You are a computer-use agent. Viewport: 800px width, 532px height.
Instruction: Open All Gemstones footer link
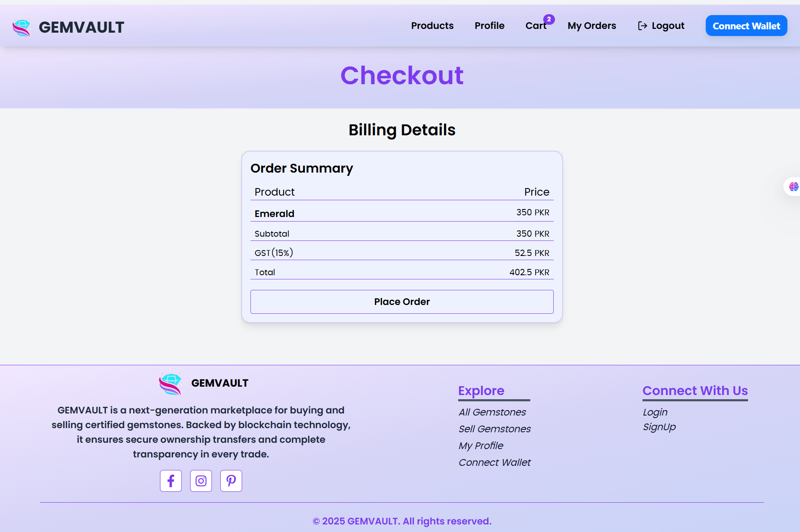(492, 412)
